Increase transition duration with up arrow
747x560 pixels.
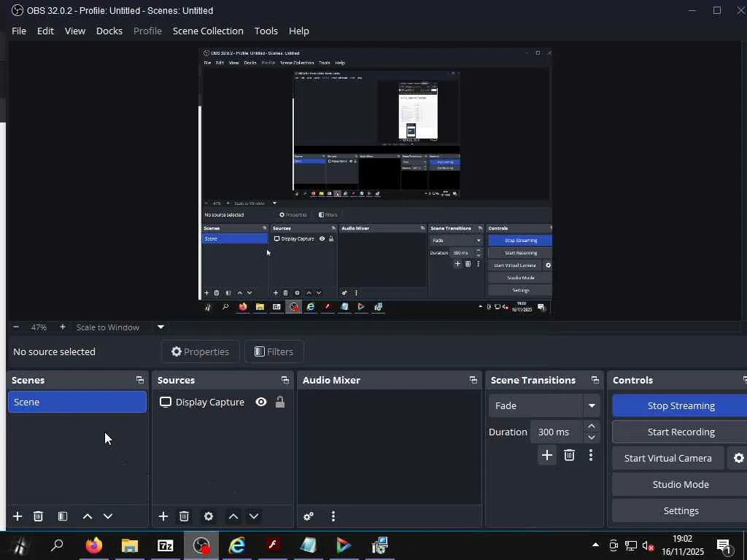592,426
